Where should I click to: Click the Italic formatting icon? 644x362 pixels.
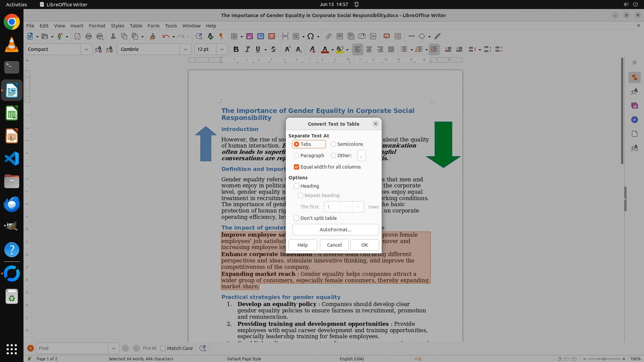[x=247, y=49]
